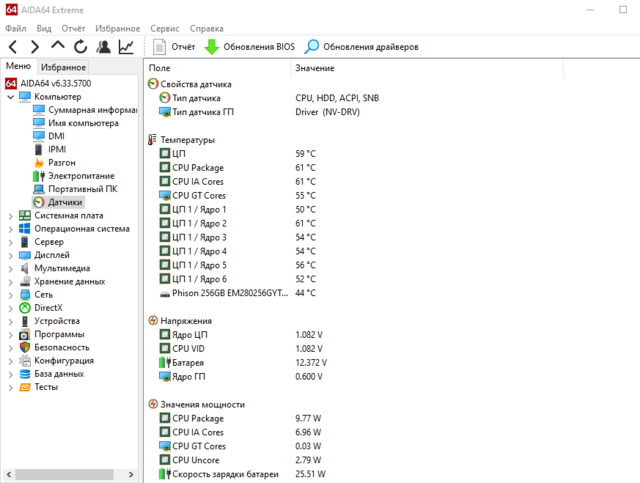Open the Сервис menu
Image resolution: width=640 pixels, height=483 pixels.
tap(164, 29)
